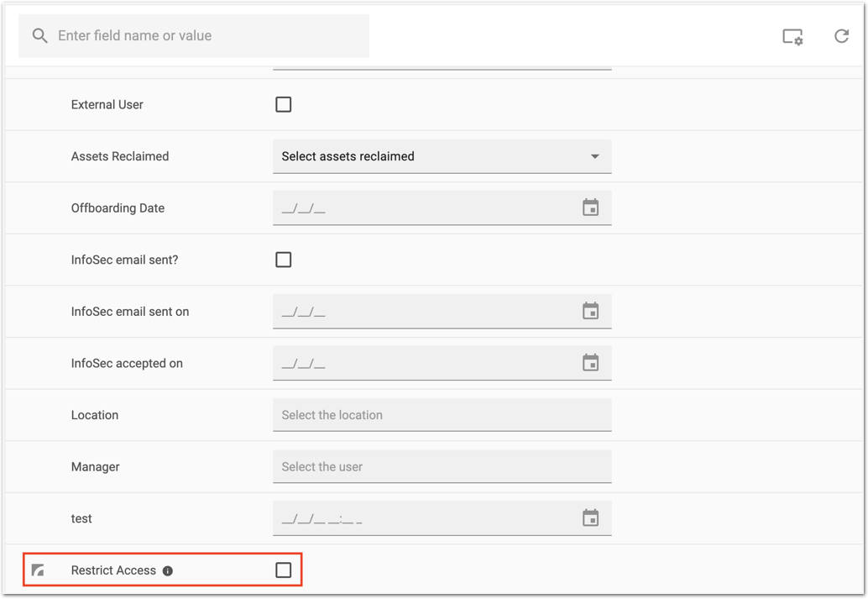This screenshot has width=868, height=599.
Task: Open the display settings icon
Action: 792,36
